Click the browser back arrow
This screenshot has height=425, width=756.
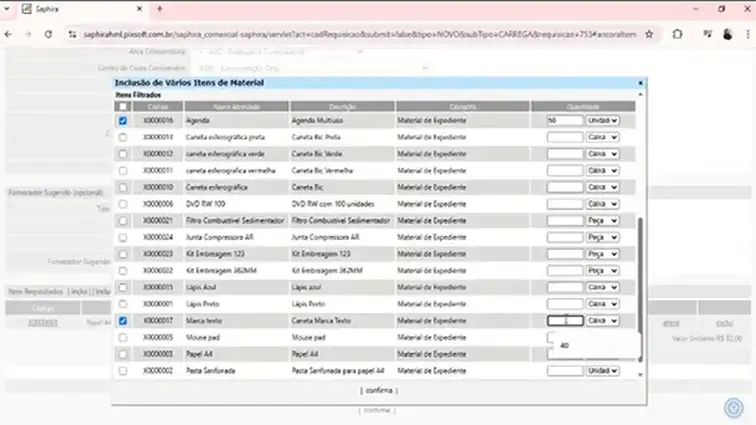[9, 33]
